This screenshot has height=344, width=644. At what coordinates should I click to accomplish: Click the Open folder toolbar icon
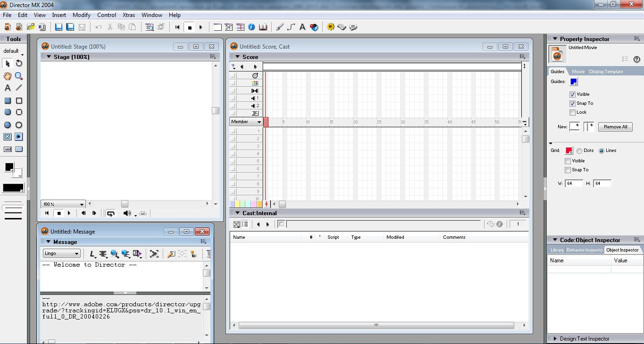(x=31, y=27)
